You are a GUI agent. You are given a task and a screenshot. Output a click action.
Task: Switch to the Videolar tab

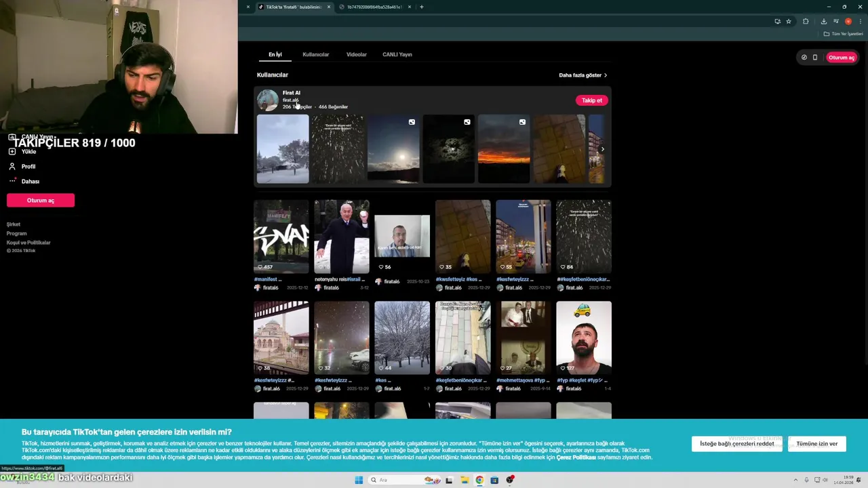coord(357,54)
